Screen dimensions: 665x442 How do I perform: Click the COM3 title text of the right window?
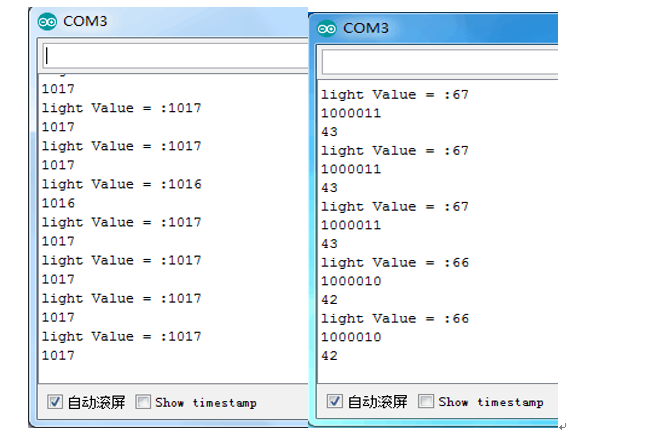[366, 28]
